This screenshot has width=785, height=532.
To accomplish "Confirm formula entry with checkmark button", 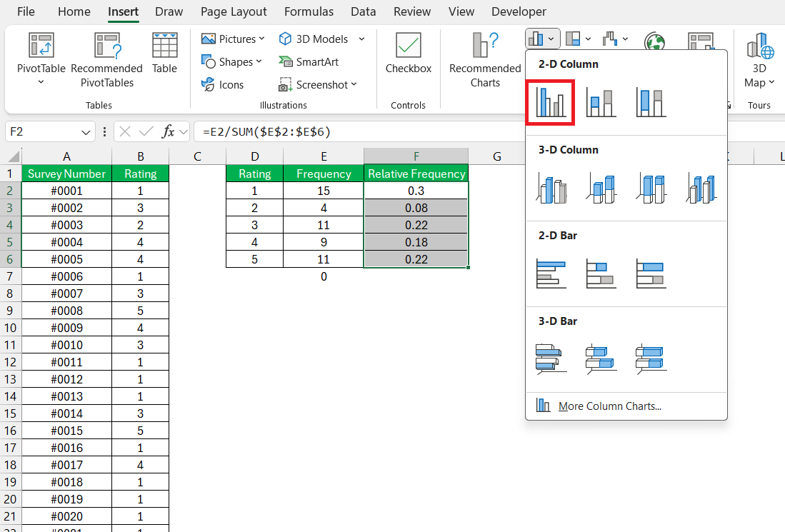I will click(x=146, y=131).
